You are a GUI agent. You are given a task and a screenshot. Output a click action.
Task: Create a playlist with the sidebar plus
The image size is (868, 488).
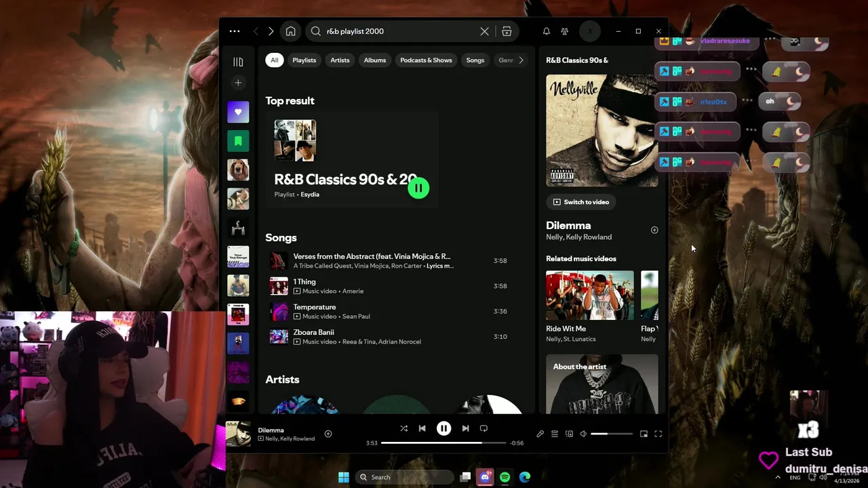(238, 83)
